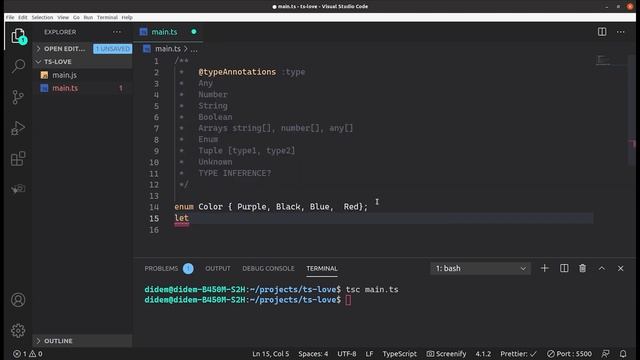Viewport: 640px width, 360px height.
Task: Open the 1: bash terminal dropdown
Action: (x=480, y=268)
